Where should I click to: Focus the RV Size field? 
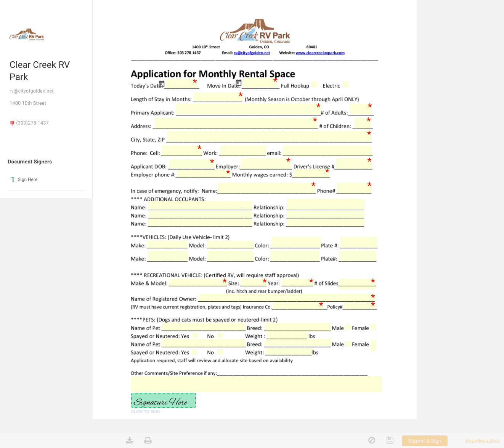pos(253,282)
